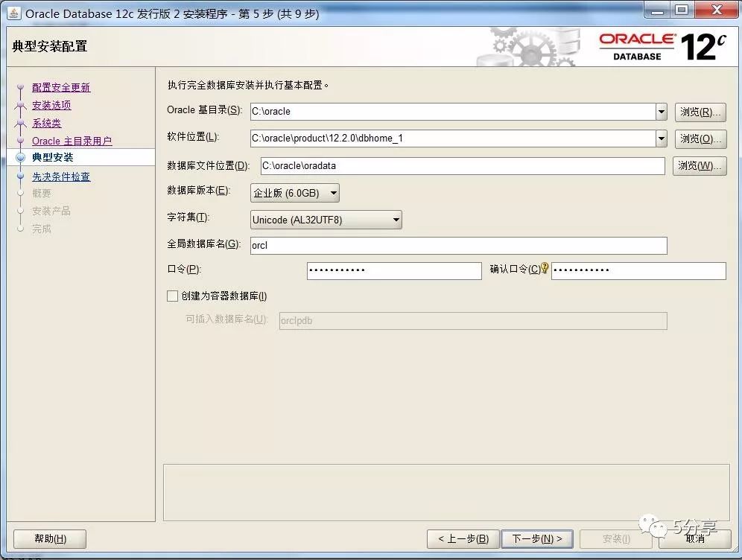
Task: Click the 取消 cancel button
Action: pos(695,538)
